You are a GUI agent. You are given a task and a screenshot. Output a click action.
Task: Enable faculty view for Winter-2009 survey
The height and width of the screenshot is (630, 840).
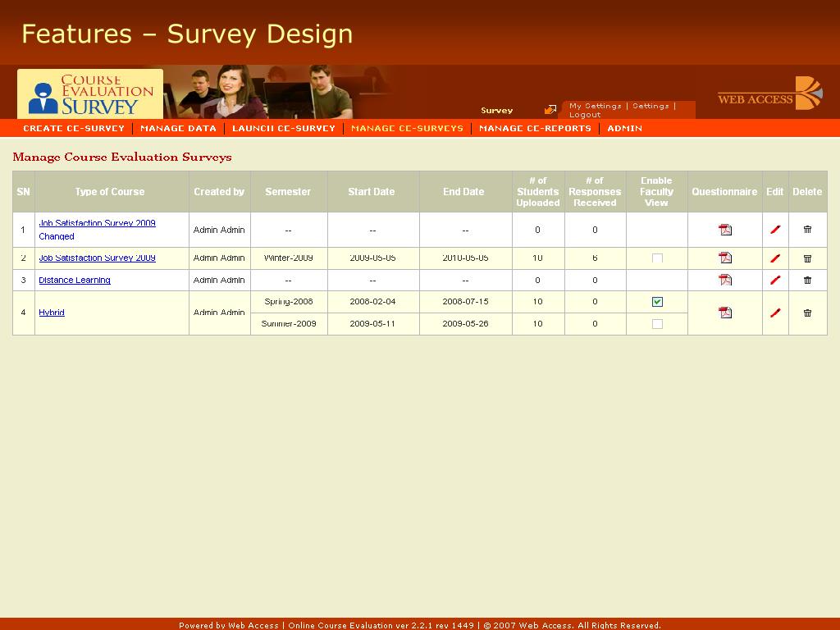657,258
